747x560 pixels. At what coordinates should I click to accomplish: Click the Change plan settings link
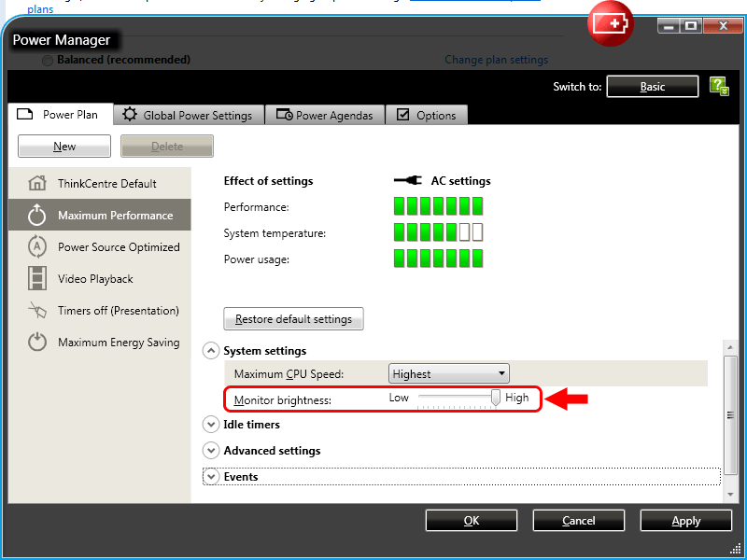click(496, 60)
